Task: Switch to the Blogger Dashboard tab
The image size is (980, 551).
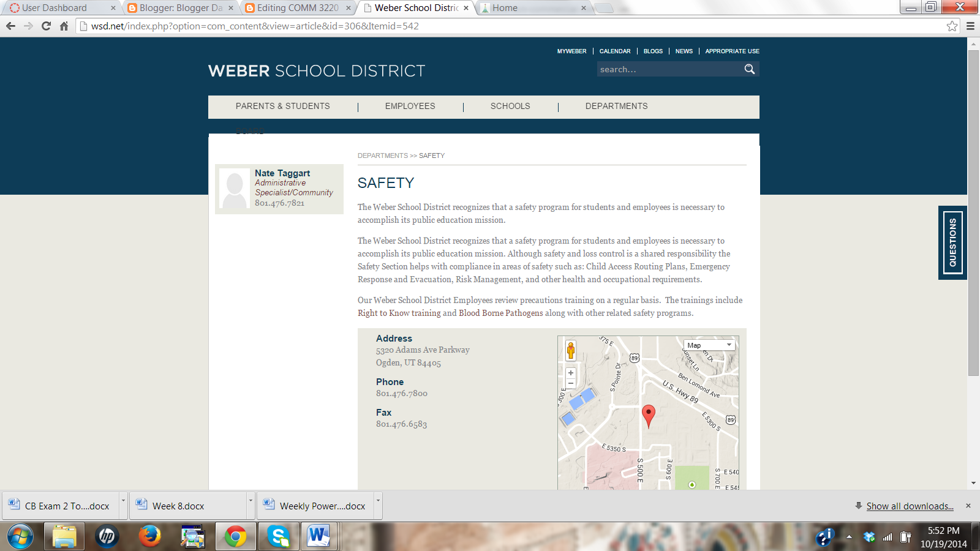Action: coord(180,8)
